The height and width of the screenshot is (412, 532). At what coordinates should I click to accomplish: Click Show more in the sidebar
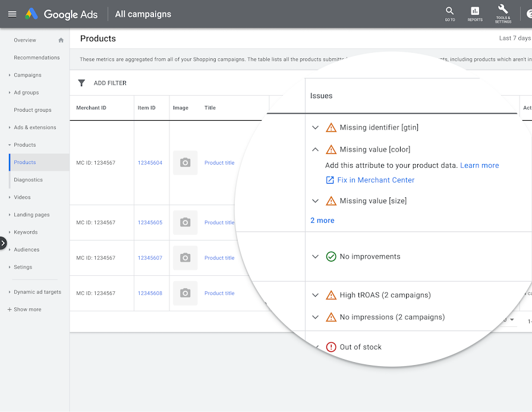24,310
